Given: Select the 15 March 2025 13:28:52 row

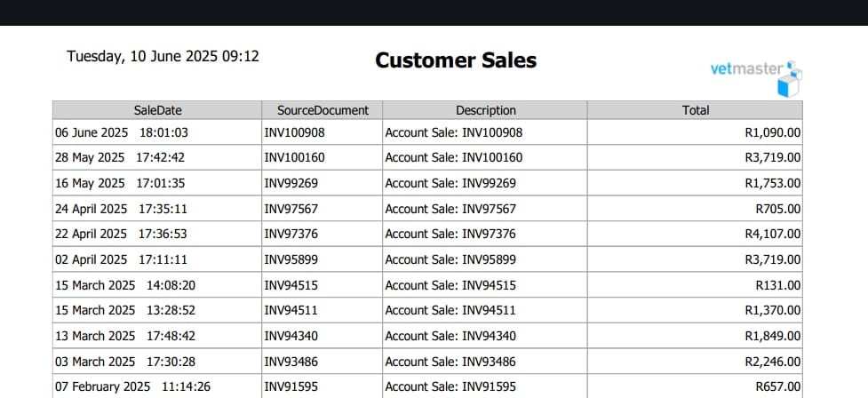Looking at the screenshot, I should tap(427, 310).
